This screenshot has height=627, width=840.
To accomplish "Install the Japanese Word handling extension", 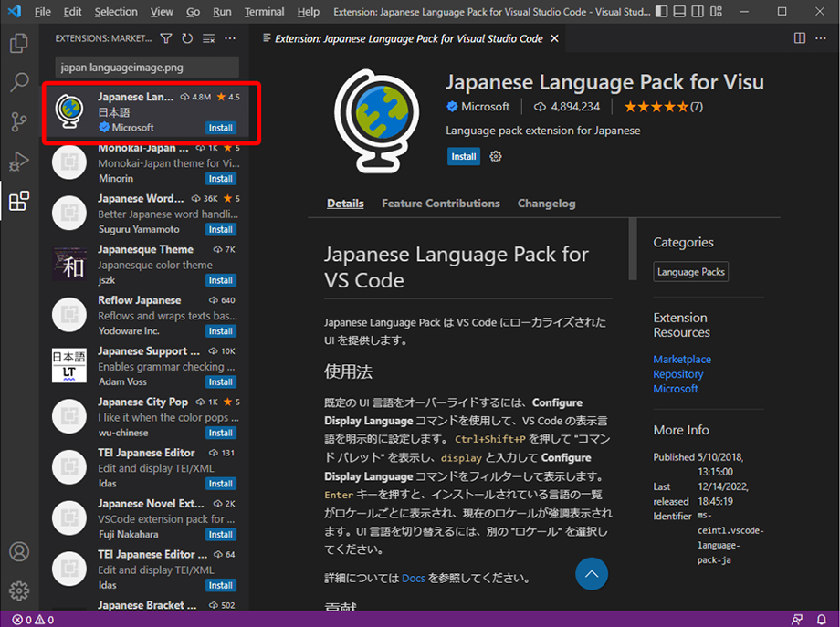I will click(221, 229).
